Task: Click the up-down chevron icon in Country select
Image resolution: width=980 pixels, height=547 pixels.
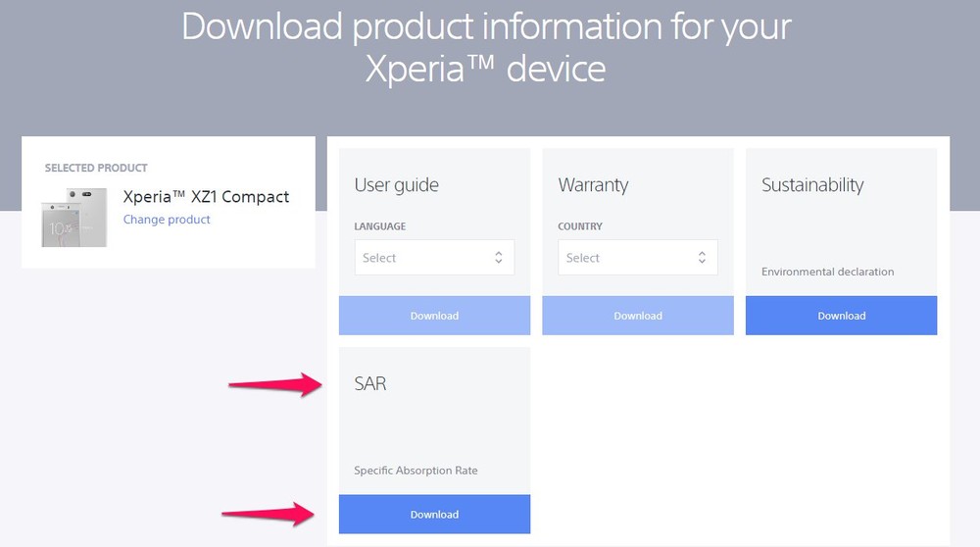Action: (702, 258)
